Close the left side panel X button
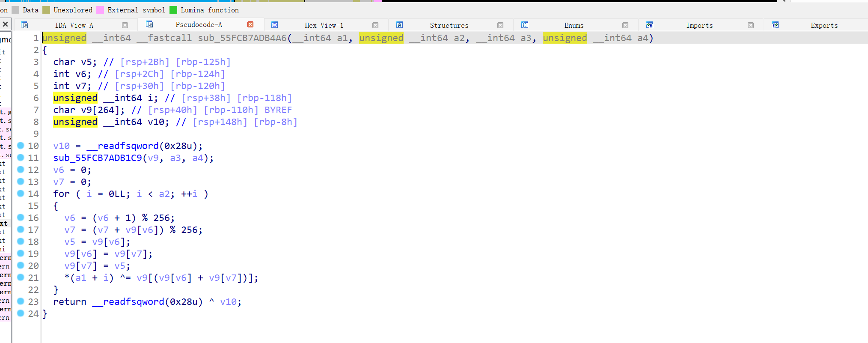Screen dimensions: 868x343 [x=5, y=24]
